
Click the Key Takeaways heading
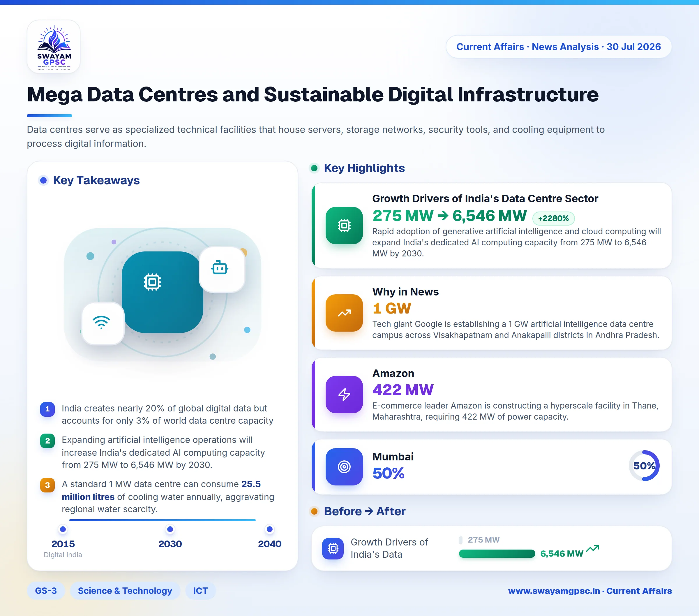tap(96, 180)
